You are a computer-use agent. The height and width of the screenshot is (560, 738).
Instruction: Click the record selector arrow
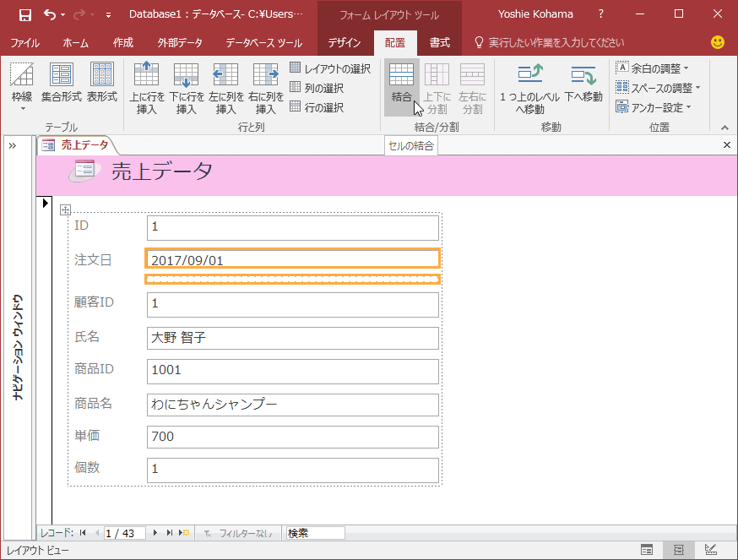coord(46,203)
